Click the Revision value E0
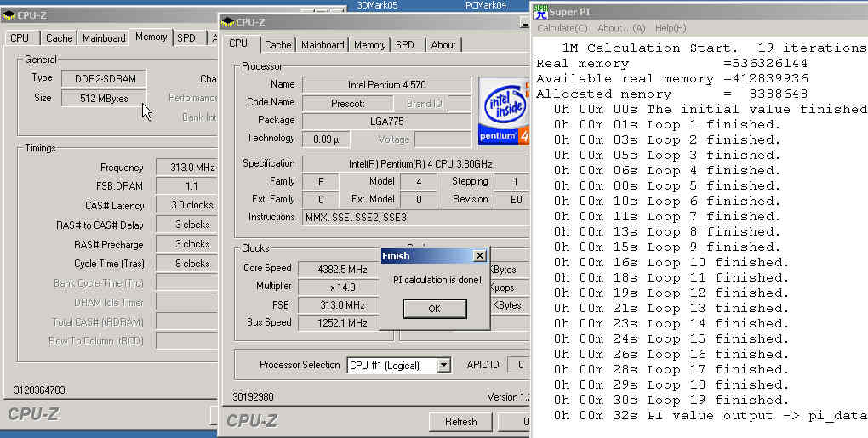 [x=512, y=200]
